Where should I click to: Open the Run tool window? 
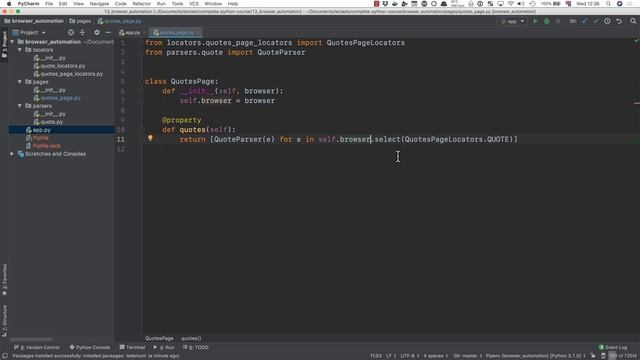tap(164, 347)
